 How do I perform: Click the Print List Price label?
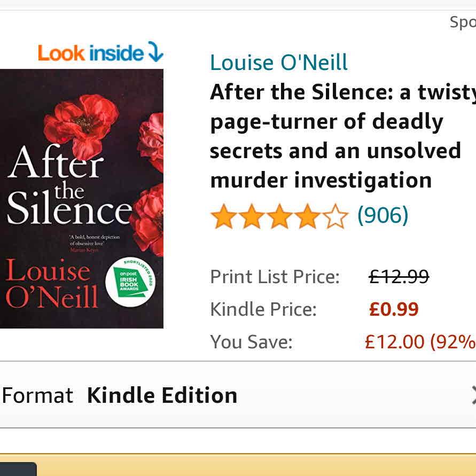(x=275, y=277)
